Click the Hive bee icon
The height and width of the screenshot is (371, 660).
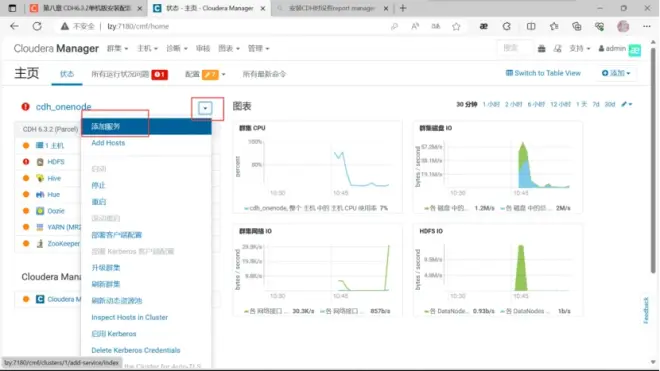pos(40,178)
